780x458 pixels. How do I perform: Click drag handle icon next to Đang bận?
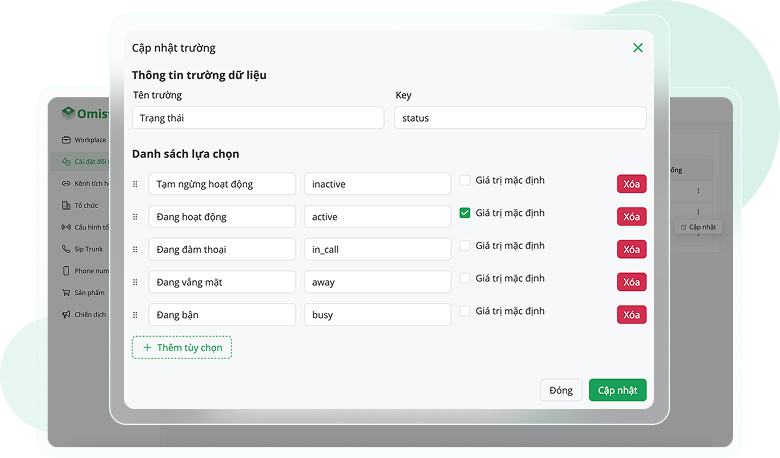coord(136,315)
